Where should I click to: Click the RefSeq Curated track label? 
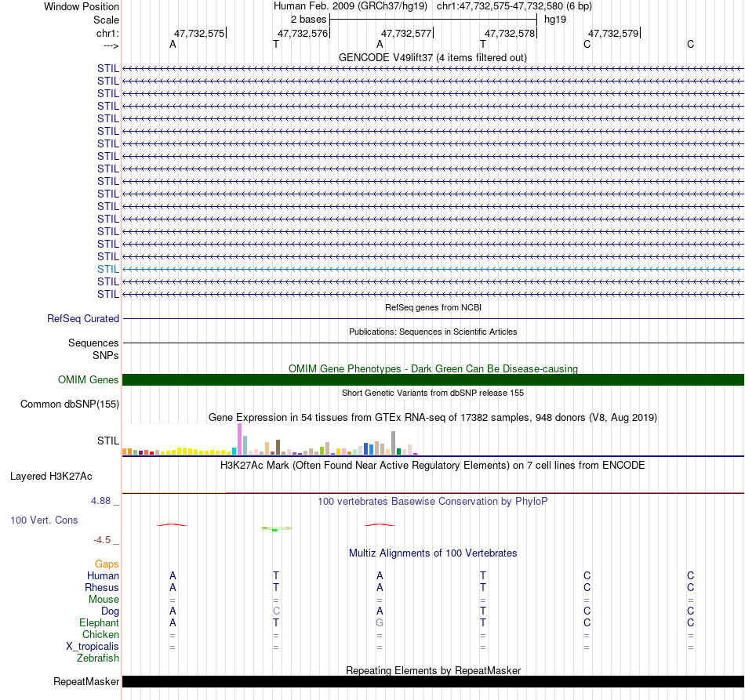point(82,319)
